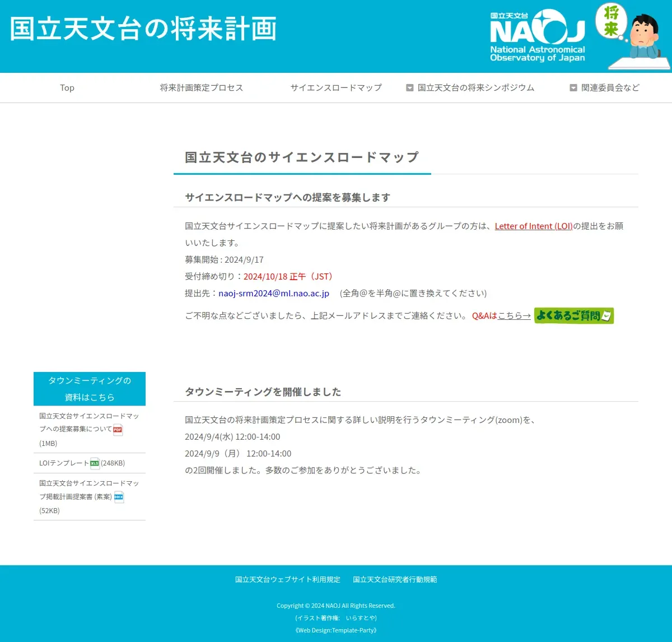The height and width of the screenshot is (642, 672).
Task: Click the (52KB) file size text
Action: point(49,511)
